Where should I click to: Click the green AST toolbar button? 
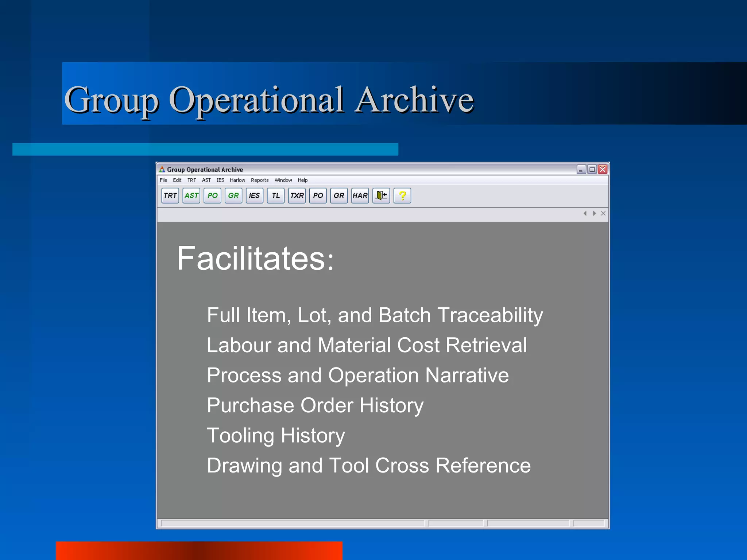coord(191,195)
